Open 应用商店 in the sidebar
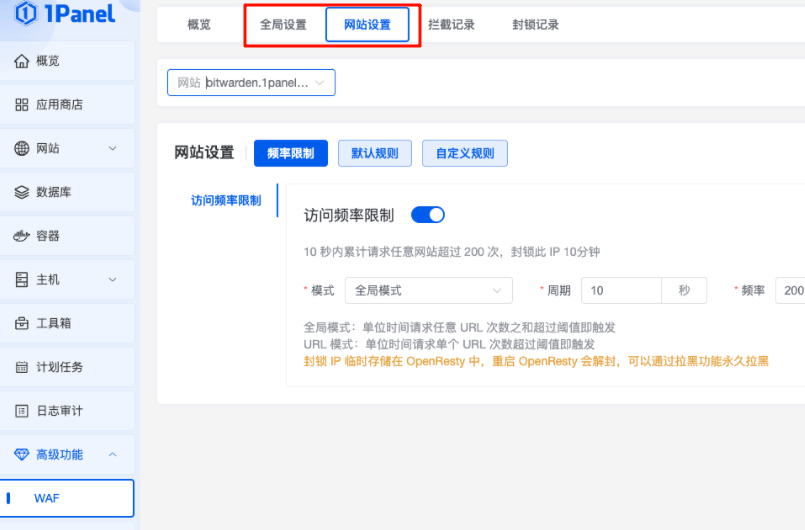805x530 pixels. pyautogui.click(x=67, y=105)
